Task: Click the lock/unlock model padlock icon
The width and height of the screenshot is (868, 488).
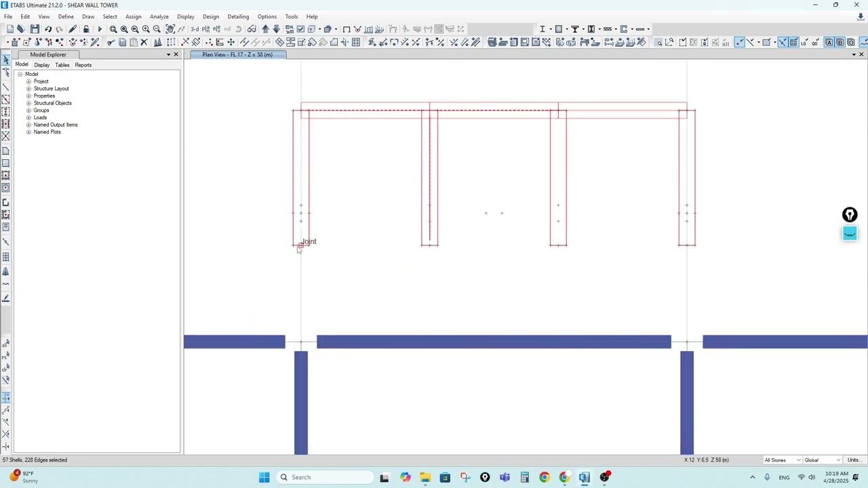Action: [x=86, y=29]
